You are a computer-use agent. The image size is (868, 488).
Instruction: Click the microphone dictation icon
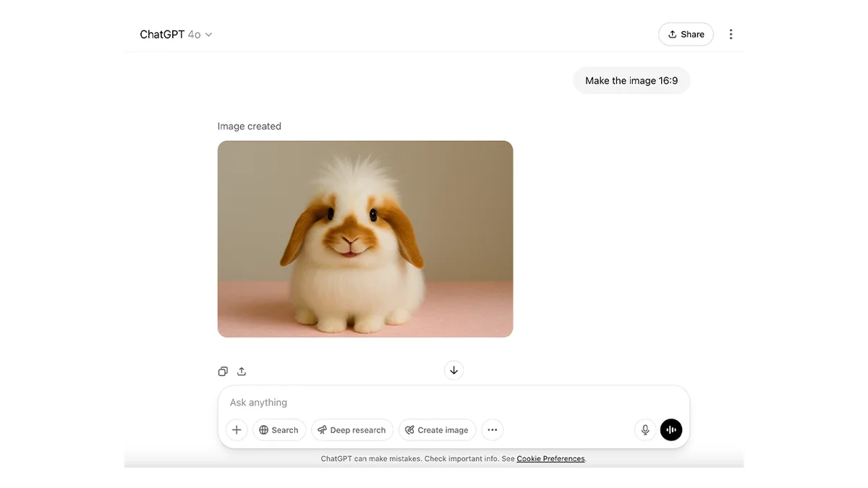pos(645,429)
